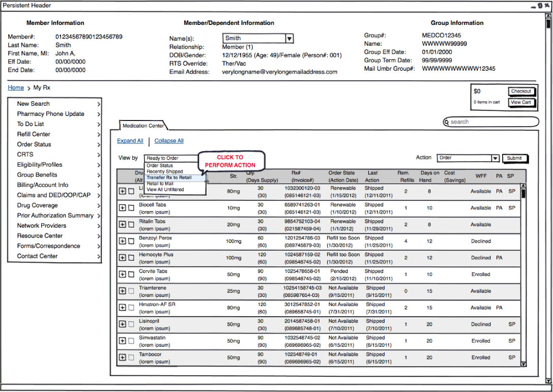Click the Days on Hand column header
The width and height of the screenshot is (553, 392).
point(429,176)
